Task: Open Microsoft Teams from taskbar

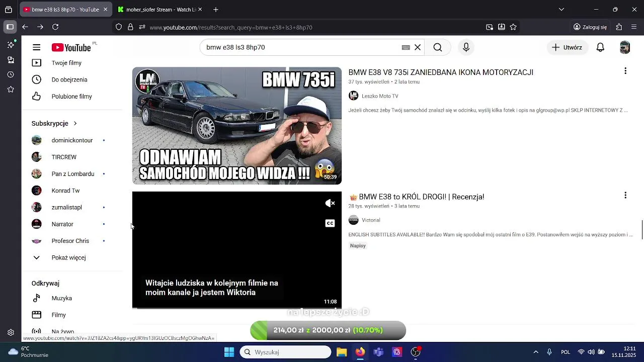Action: click(378, 352)
